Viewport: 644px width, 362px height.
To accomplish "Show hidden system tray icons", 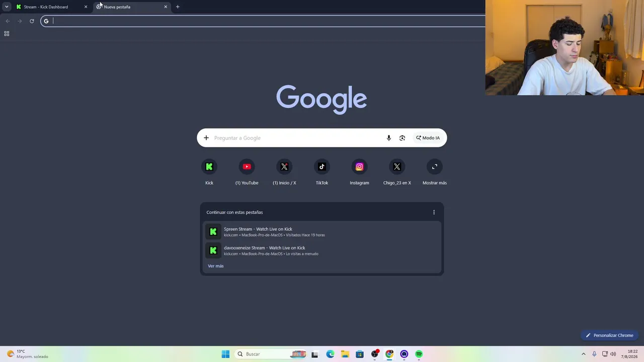I will coord(584,354).
